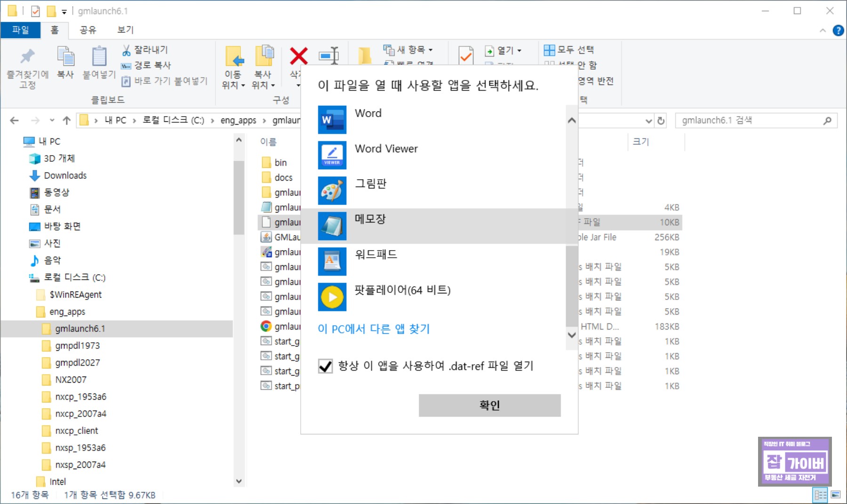Viewport: 847px width, 504px height.
Task: Click the help question mark icon
Action: [x=838, y=31]
